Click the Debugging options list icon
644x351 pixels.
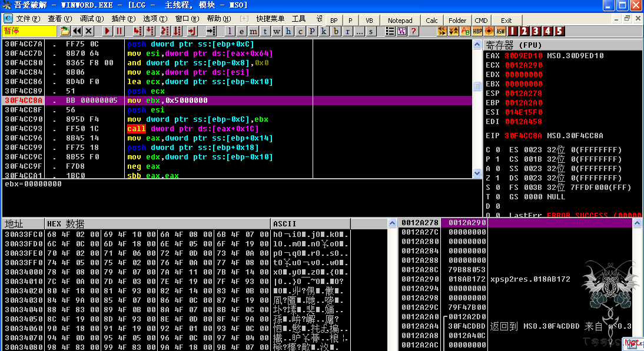390,31
